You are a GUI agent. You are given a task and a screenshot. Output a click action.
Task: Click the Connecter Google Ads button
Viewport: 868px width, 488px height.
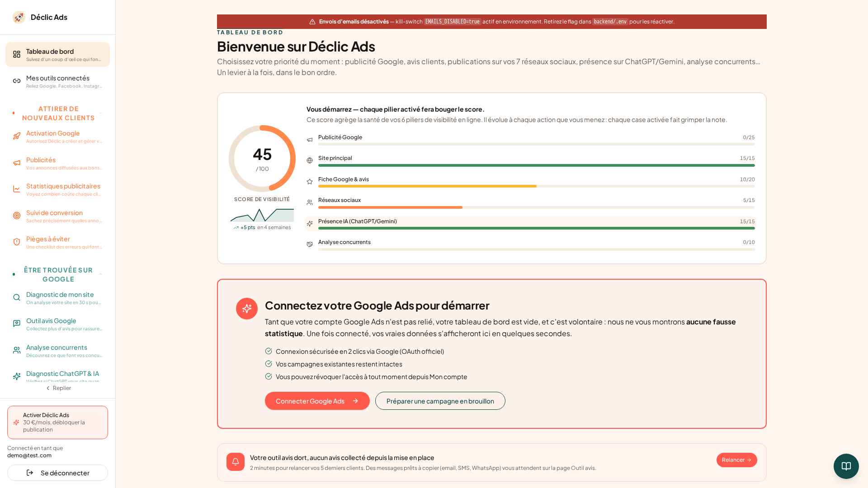click(x=317, y=401)
